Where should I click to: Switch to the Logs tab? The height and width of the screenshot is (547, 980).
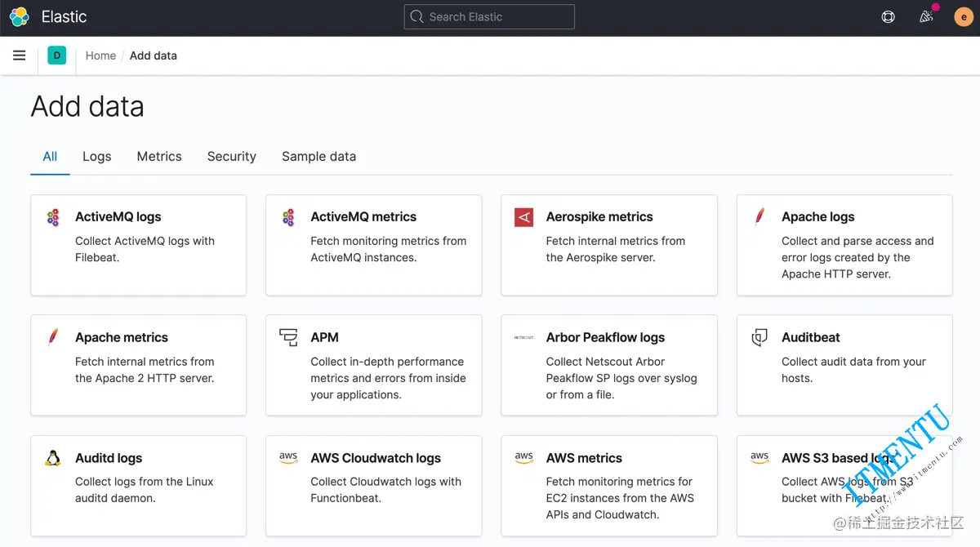[x=96, y=156]
